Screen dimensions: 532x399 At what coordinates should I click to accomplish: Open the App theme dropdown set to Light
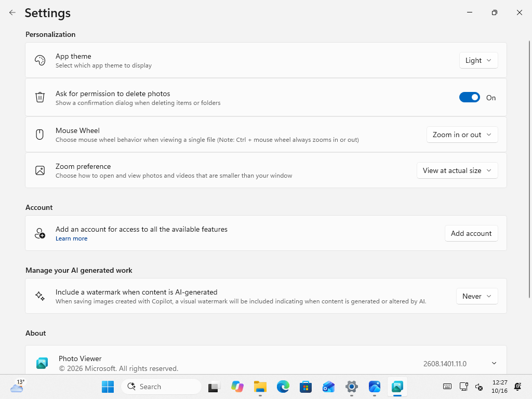(478, 60)
